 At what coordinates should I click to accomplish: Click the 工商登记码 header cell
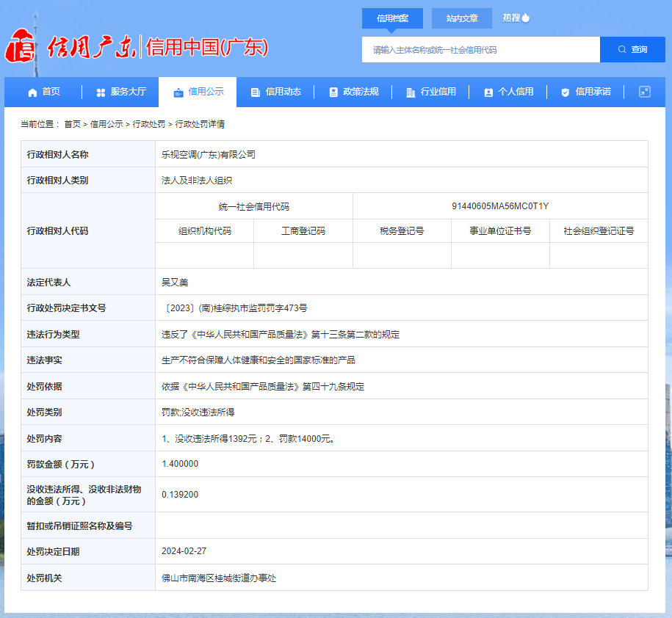coord(303,231)
